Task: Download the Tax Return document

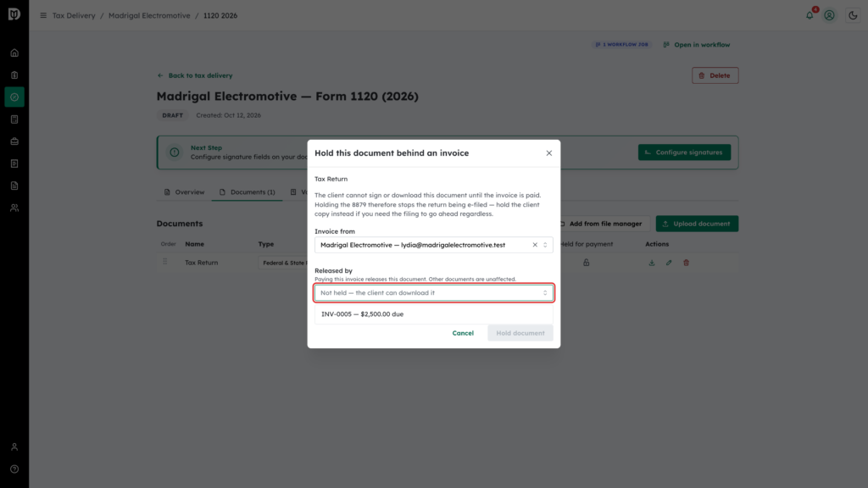Action: [x=652, y=263]
